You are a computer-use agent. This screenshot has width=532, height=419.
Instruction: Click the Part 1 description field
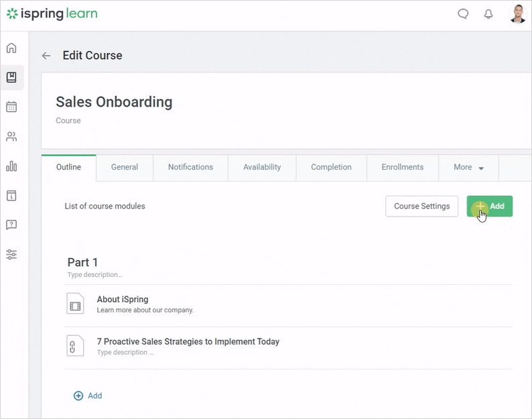[95, 275]
